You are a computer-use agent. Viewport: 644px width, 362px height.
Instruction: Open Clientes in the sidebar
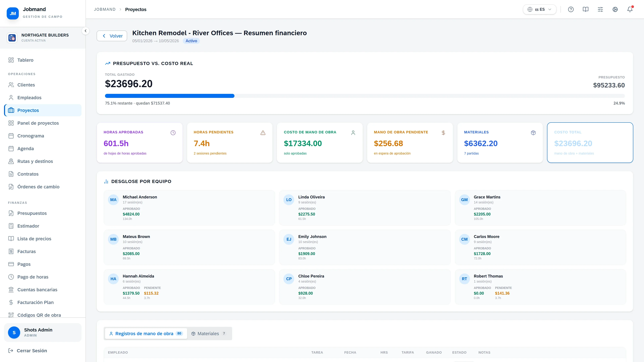tap(43, 85)
